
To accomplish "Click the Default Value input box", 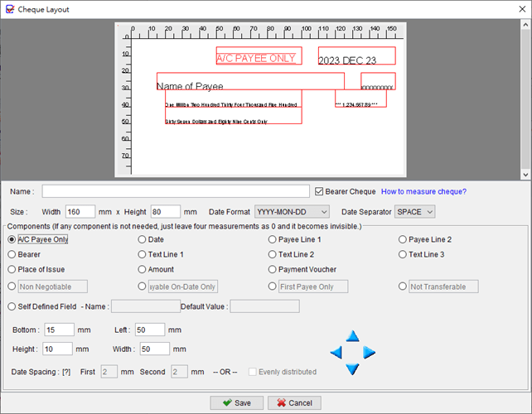I will 264,306.
